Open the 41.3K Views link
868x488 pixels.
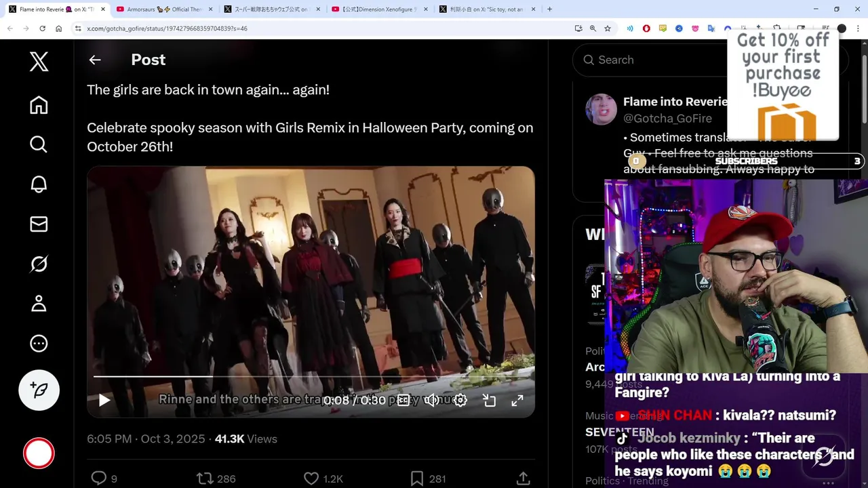245,439
